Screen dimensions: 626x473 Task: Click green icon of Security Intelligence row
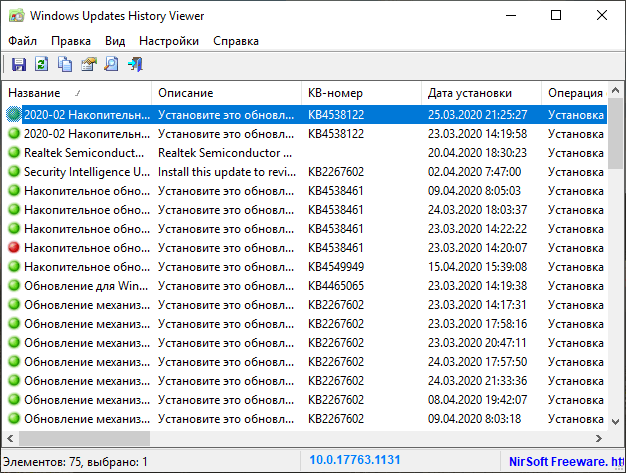point(14,172)
